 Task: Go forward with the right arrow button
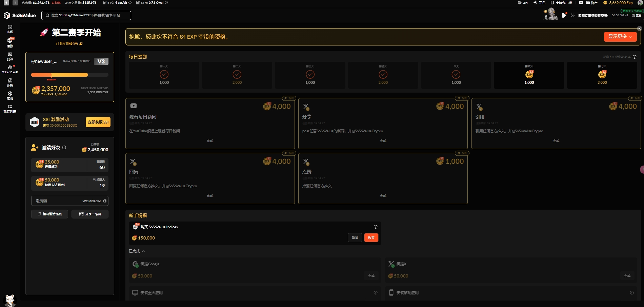pyautogui.click(x=15, y=3)
